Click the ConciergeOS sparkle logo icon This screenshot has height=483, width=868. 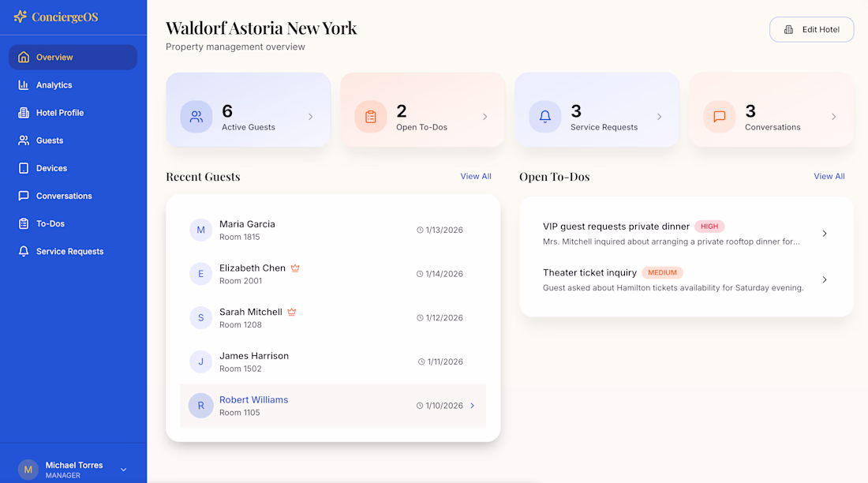(x=21, y=17)
